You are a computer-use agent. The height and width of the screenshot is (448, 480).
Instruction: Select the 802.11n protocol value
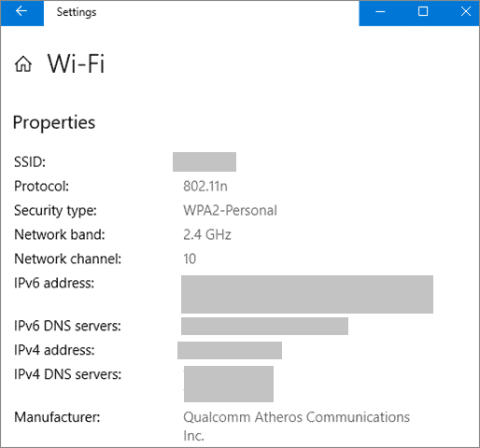click(x=205, y=187)
